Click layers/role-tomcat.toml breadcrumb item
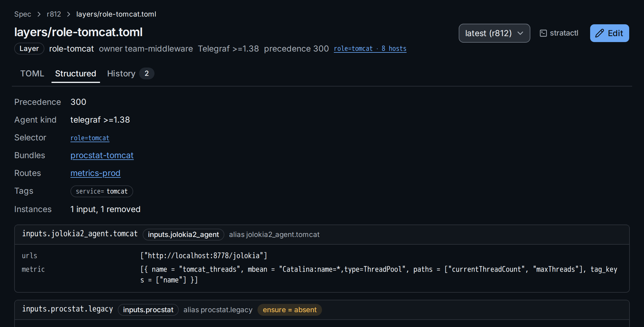Screen dimensions: 644x327 click(x=116, y=14)
